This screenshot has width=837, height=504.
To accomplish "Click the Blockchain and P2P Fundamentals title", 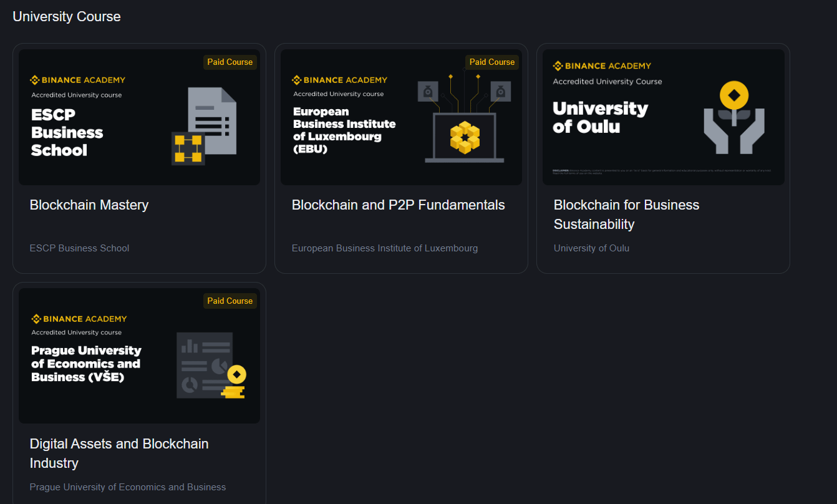I will [399, 205].
